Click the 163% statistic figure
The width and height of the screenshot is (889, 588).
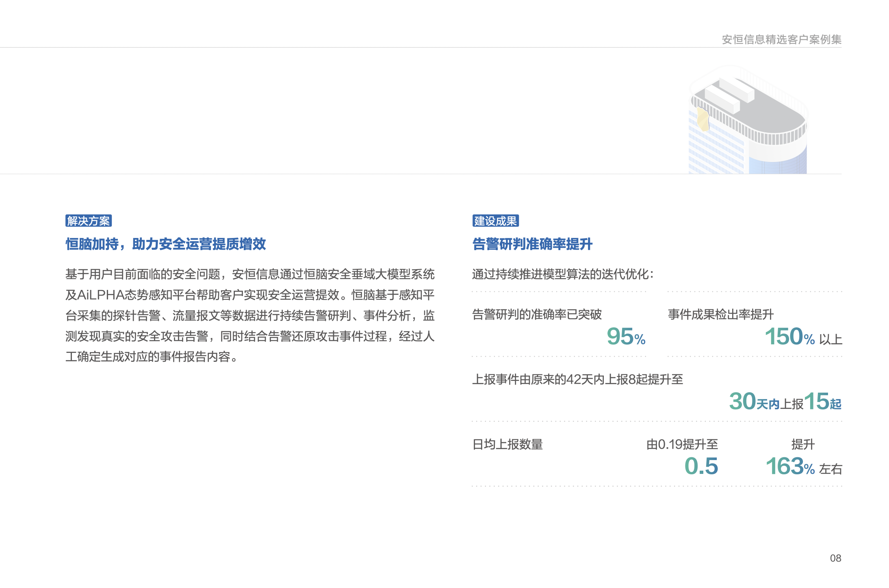click(x=791, y=465)
